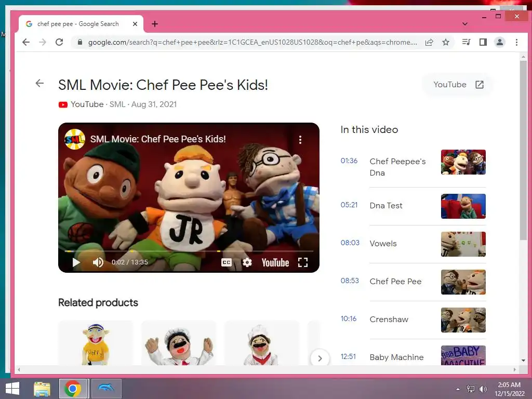Click the scrollbar down arrow
The image size is (532, 399).
click(x=523, y=361)
